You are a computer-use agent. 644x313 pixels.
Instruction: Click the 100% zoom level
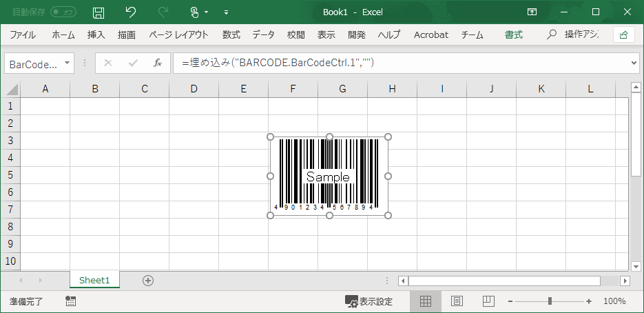[x=614, y=301]
